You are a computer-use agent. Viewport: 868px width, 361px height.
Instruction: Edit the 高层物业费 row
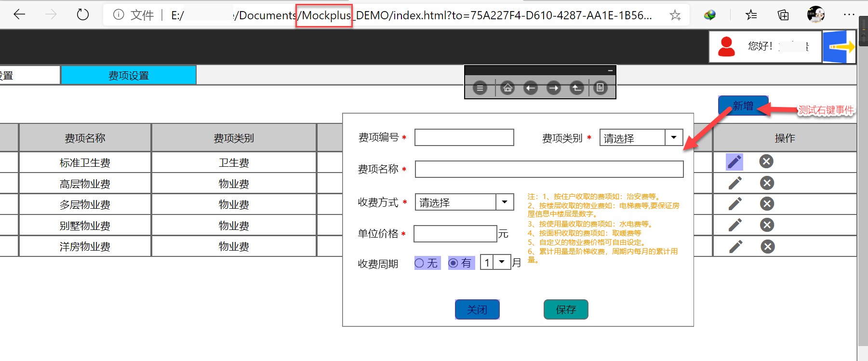coord(735,183)
